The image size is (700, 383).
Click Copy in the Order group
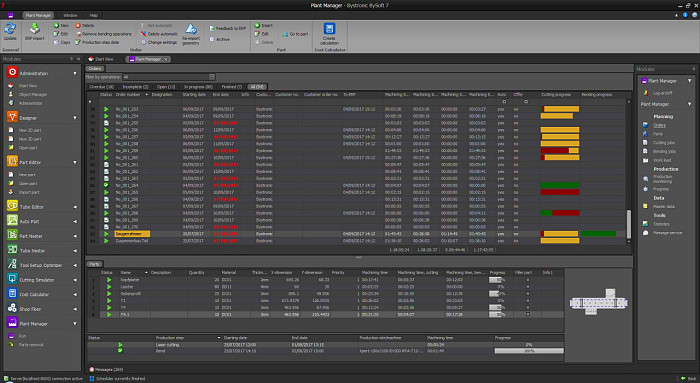[62, 42]
